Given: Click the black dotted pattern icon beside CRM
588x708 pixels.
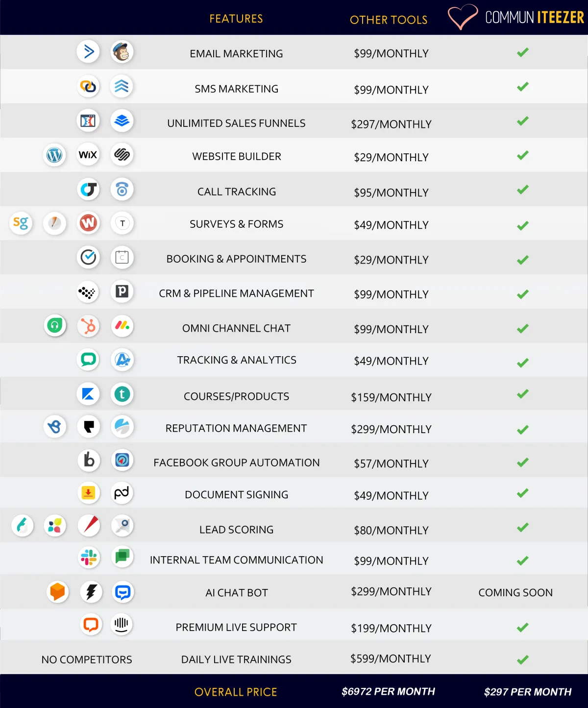Looking at the screenshot, I should pyautogui.click(x=88, y=293).
